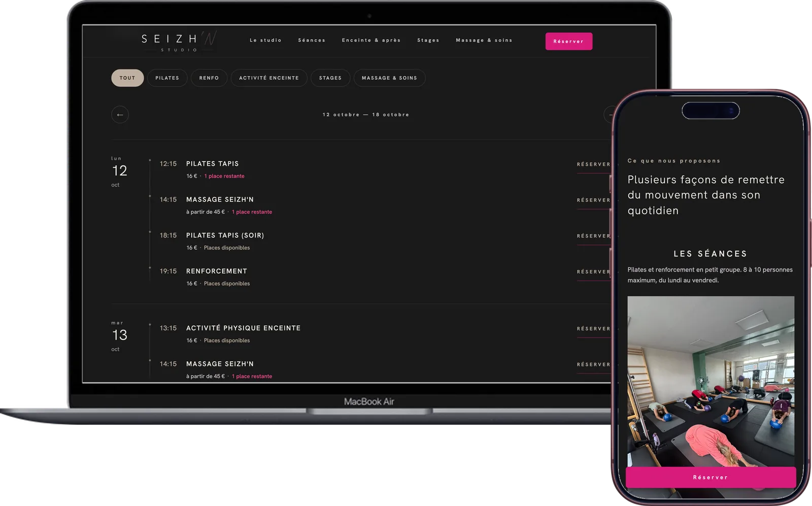Reserve 18:15 Pilates Tapis (Soir)
Screen dimensions: 812x506
pyautogui.click(x=593, y=236)
